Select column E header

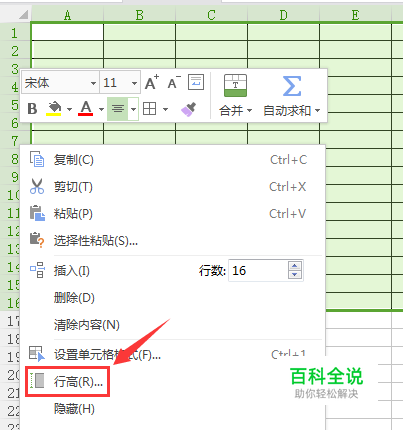(355, 15)
